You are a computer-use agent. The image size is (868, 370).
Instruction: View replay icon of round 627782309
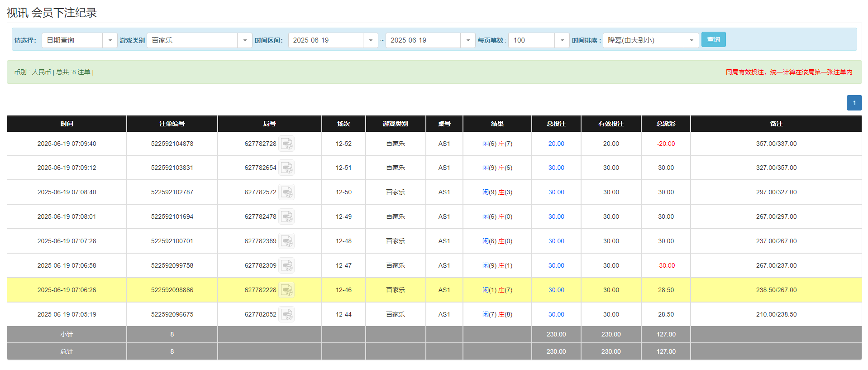point(286,266)
